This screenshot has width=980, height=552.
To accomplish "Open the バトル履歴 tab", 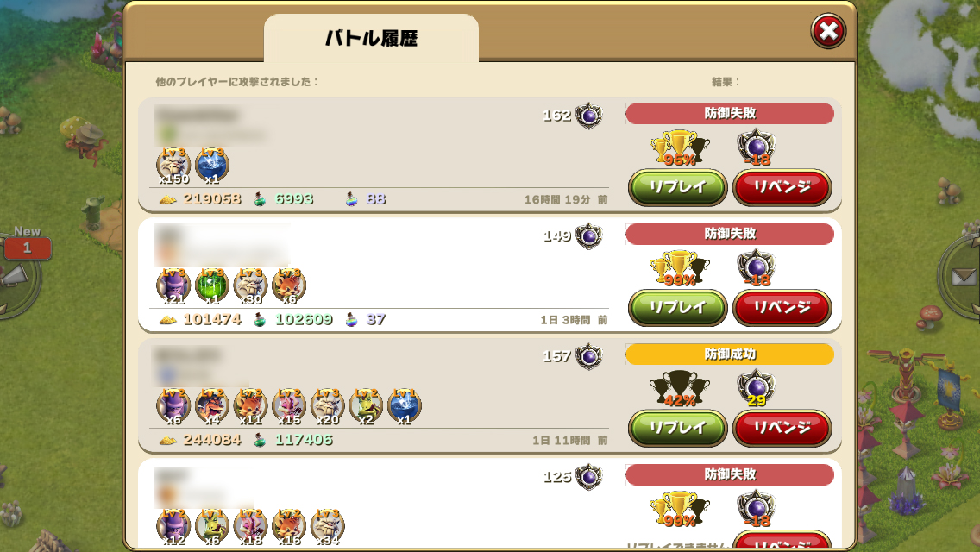I will click(x=371, y=38).
